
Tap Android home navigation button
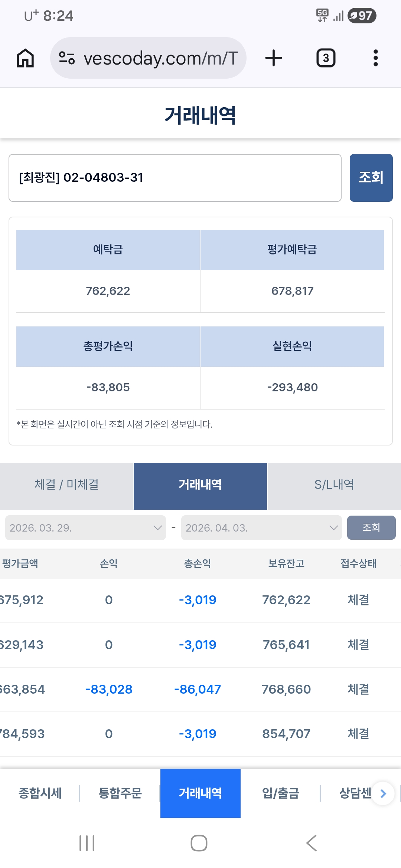[199, 843]
